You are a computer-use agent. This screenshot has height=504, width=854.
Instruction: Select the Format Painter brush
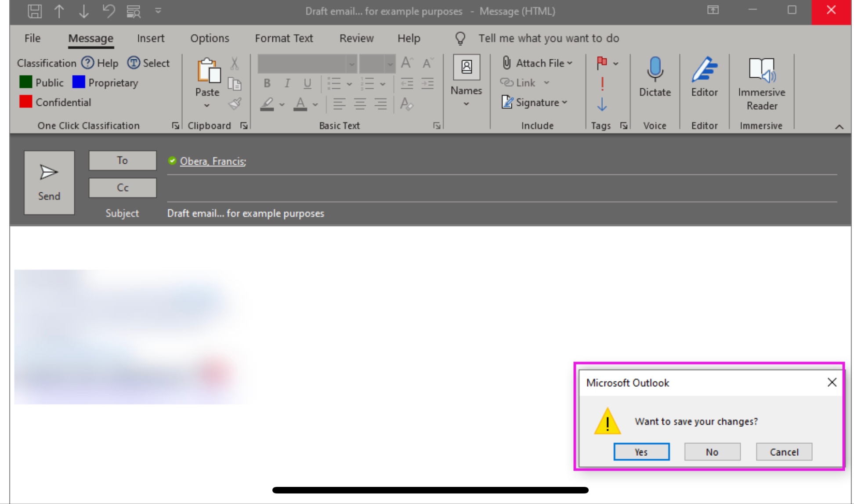pos(235,104)
